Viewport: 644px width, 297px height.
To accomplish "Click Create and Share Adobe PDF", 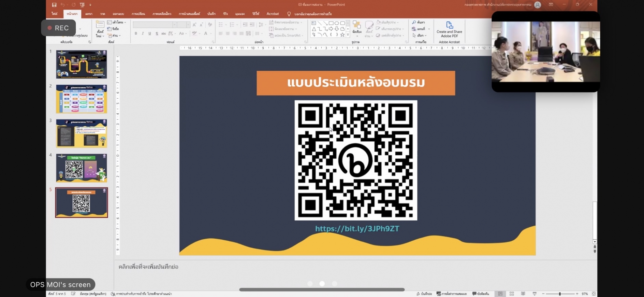I will [x=449, y=29].
